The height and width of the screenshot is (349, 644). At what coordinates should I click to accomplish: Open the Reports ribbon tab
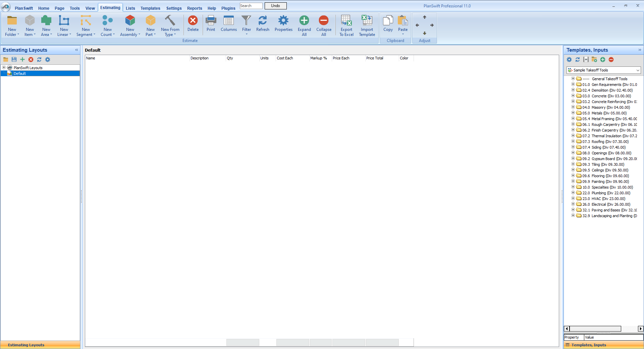195,8
